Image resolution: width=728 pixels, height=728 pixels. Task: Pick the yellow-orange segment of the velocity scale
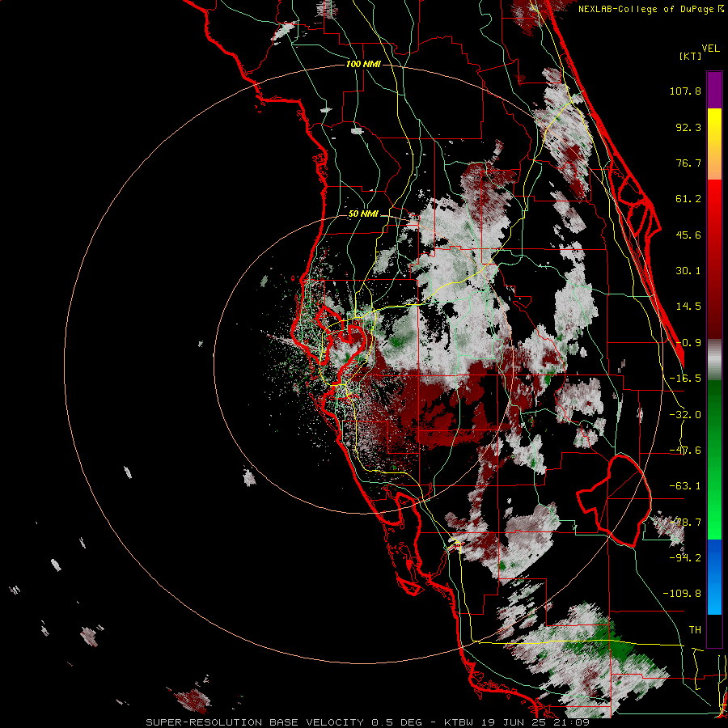click(x=714, y=144)
